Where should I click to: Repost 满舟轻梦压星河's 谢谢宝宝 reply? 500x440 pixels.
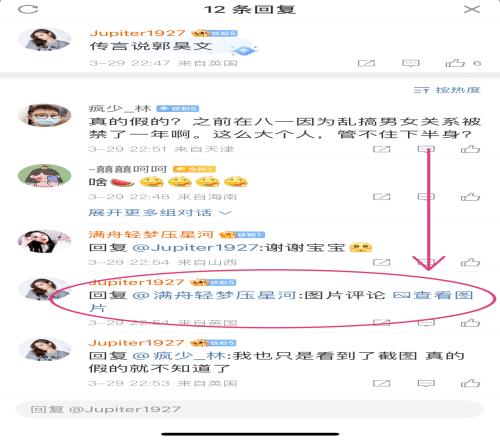(x=382, y=262)
